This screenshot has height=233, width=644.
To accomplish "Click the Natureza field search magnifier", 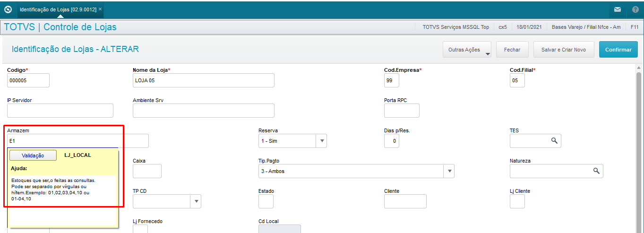I will pos(596,171).
